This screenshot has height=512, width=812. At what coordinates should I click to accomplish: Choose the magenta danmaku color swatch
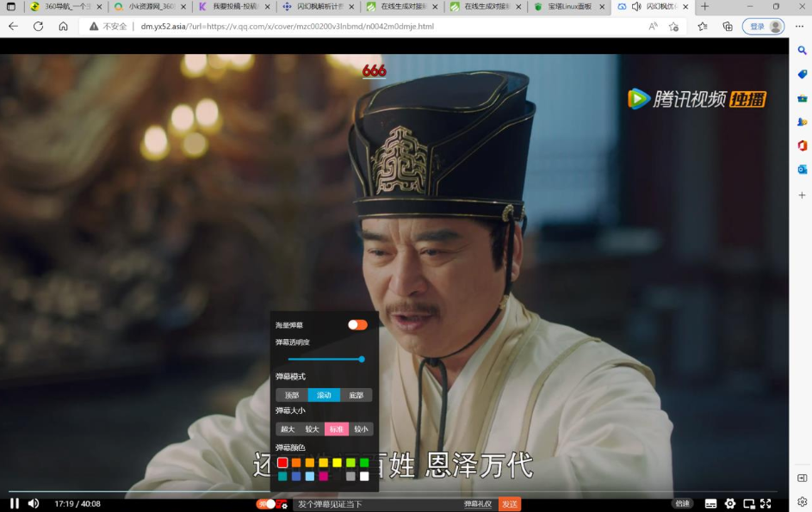tap(324, 476)
